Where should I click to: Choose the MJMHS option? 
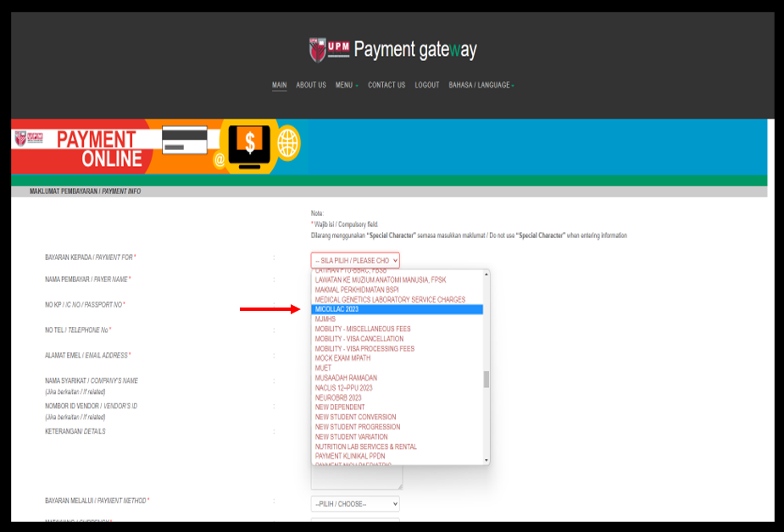(x=397, y=319)
